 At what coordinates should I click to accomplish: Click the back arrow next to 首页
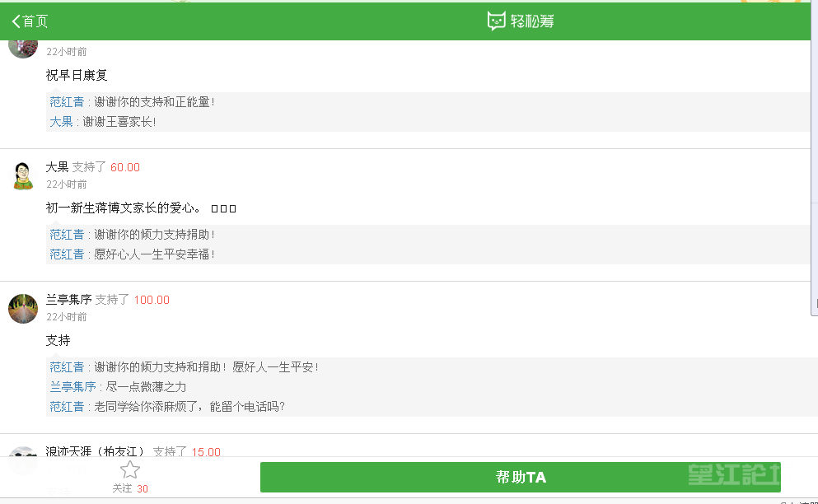pyautogui.click(x=16, y=21)
